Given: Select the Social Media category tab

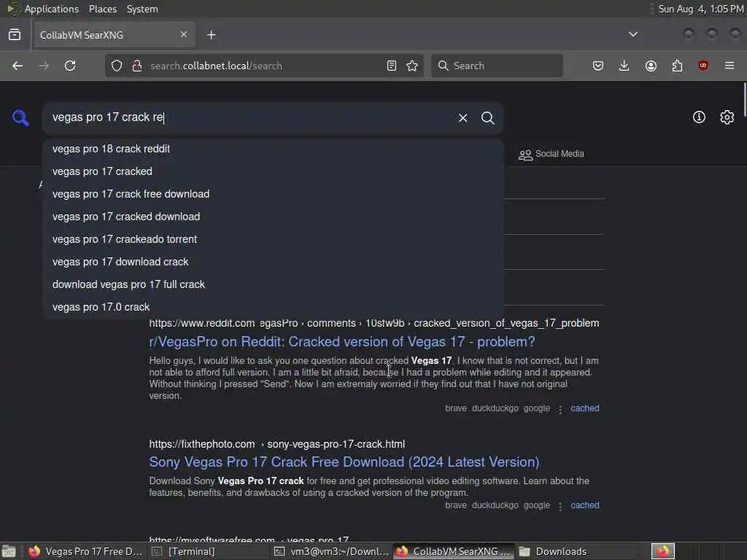Looking at the screenshot, I should pyautogui.click(x=551, y=154).
